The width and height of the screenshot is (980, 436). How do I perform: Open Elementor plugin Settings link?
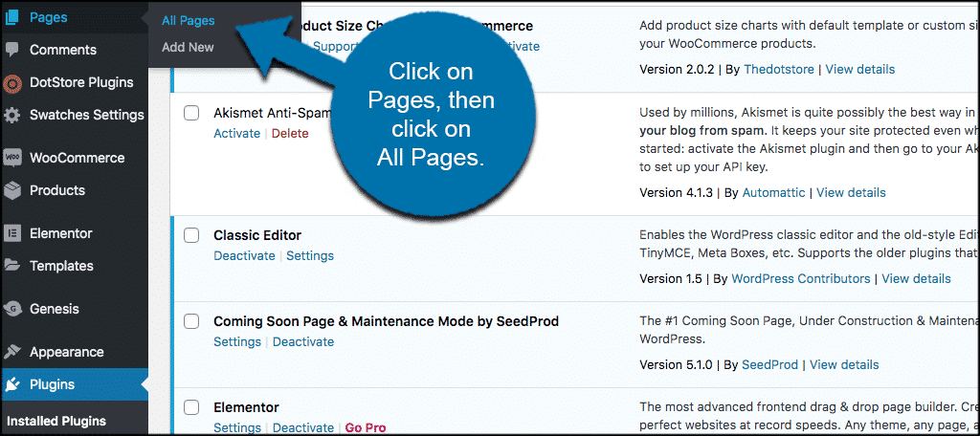click(237, 428)
